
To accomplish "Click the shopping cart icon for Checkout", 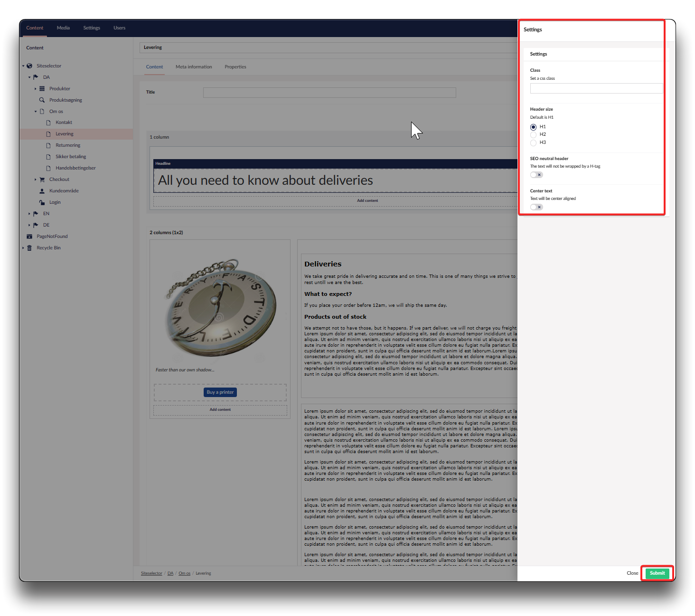I will point(42,180).
